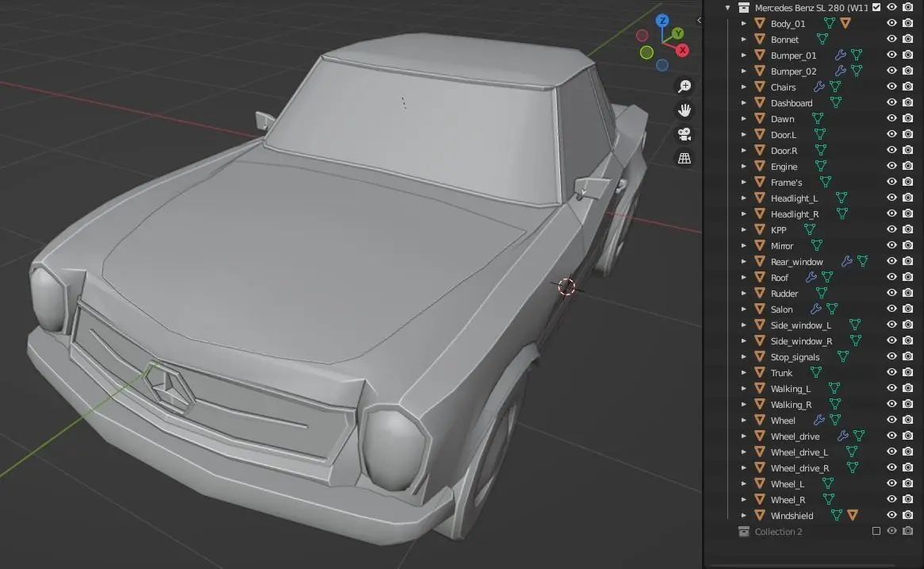Viewport: 924px width, 569px height.
Task: Click the wrench modifier icon on Chairs
Action: tap(819, 87)
